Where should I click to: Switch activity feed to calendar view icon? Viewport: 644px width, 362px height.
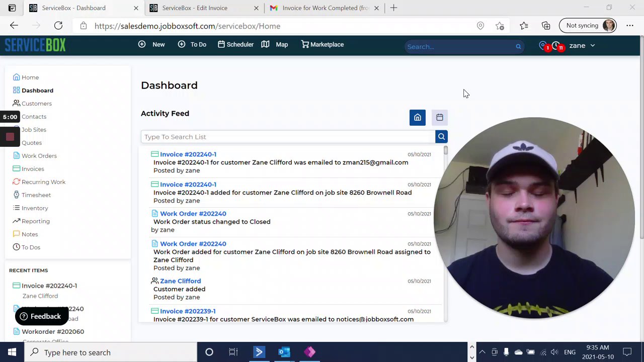(x=440, y=118)
